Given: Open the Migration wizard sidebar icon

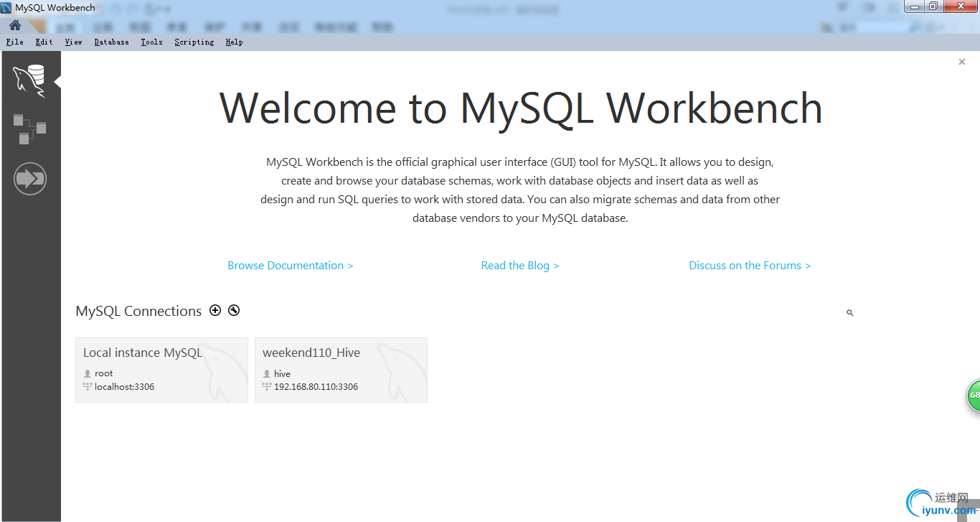Looking at the screenshot, I should click(x=30, y=178).
